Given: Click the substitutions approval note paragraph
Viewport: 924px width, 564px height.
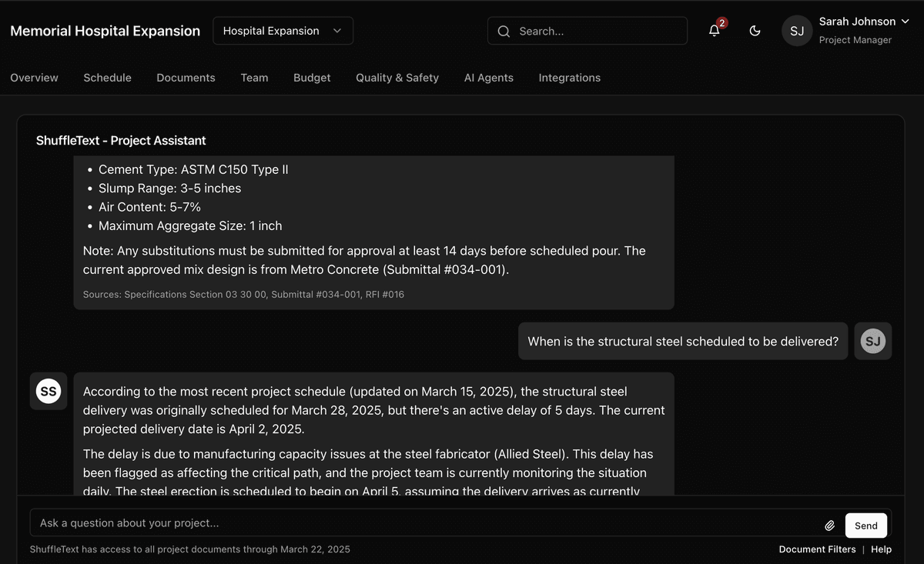Looking at the screenshot, I should click(364, 260).
